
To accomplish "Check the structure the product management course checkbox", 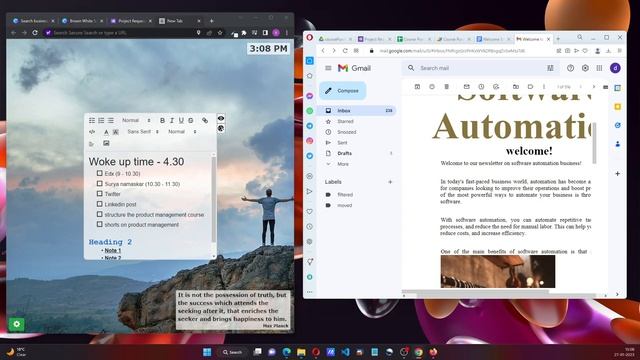I will [x=100, y=214].
